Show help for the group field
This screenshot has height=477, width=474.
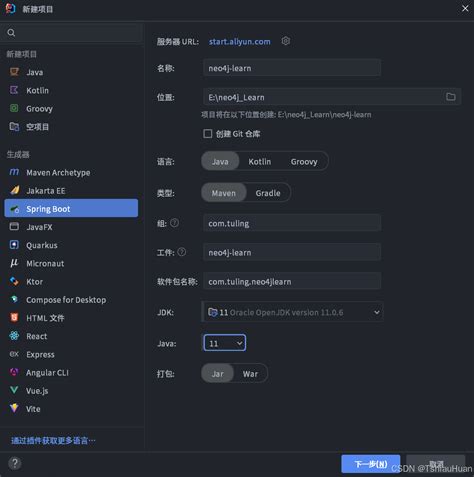(174, 223)
